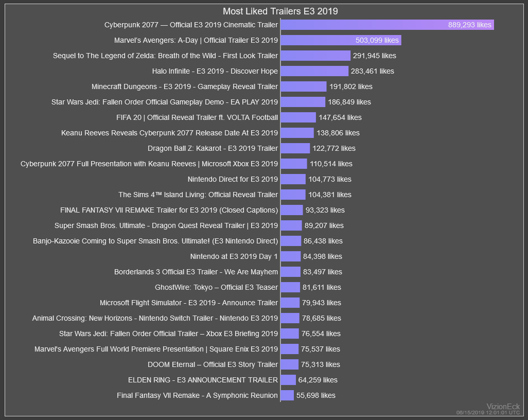Screen dimensions: 528x420
Task: Click the bar beside the Halo Infinite label
Action: (x=314, y=71)
